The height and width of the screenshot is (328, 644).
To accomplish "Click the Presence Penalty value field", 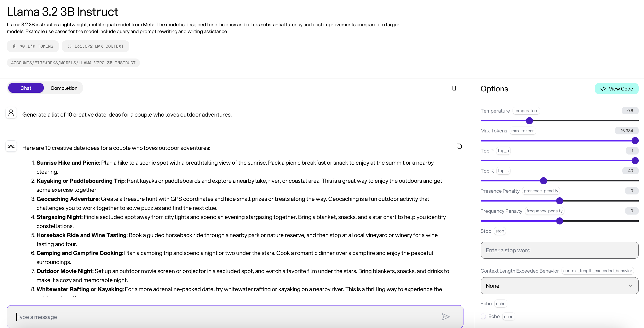I will [632, 191].
